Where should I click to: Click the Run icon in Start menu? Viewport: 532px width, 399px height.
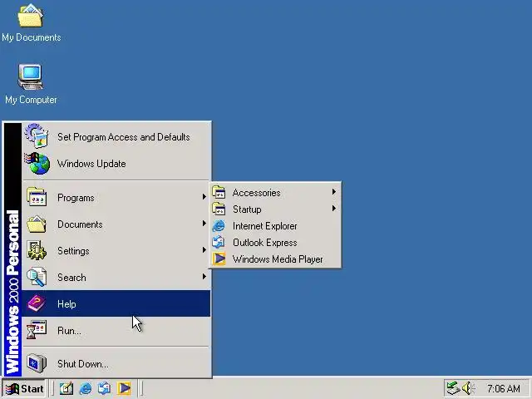37,330
